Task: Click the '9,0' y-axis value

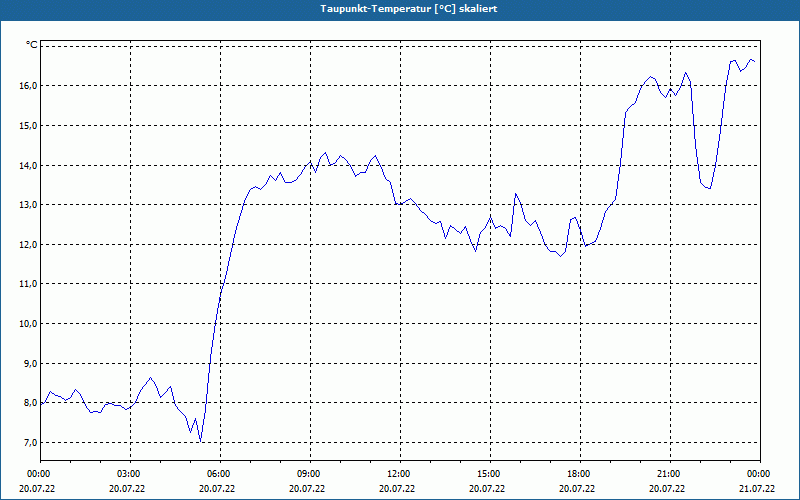Action: [31, 363]
